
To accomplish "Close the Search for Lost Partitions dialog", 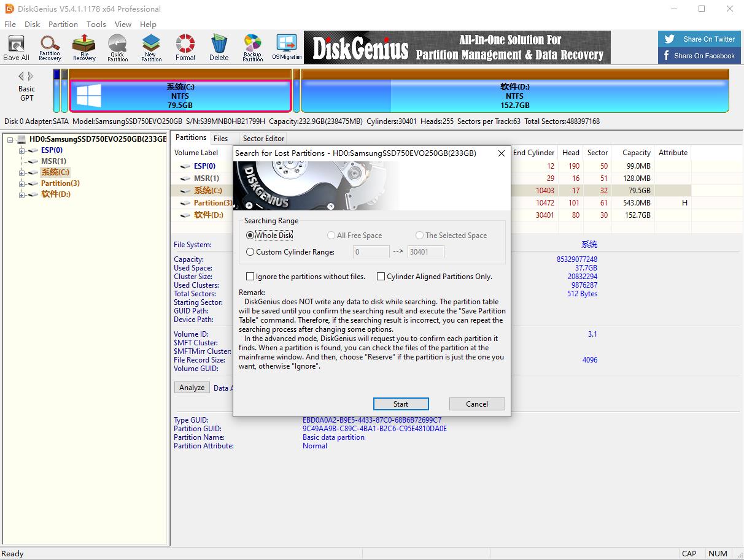I will [x=501, y=153].
